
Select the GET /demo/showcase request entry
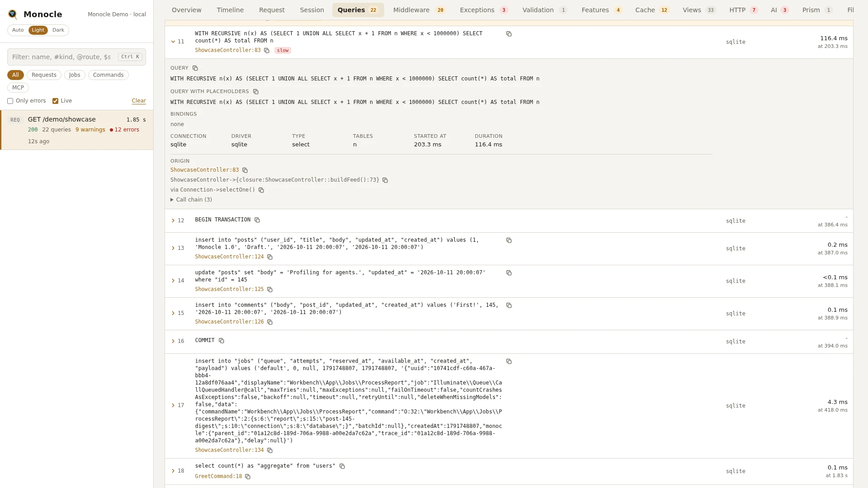(77, 130)
